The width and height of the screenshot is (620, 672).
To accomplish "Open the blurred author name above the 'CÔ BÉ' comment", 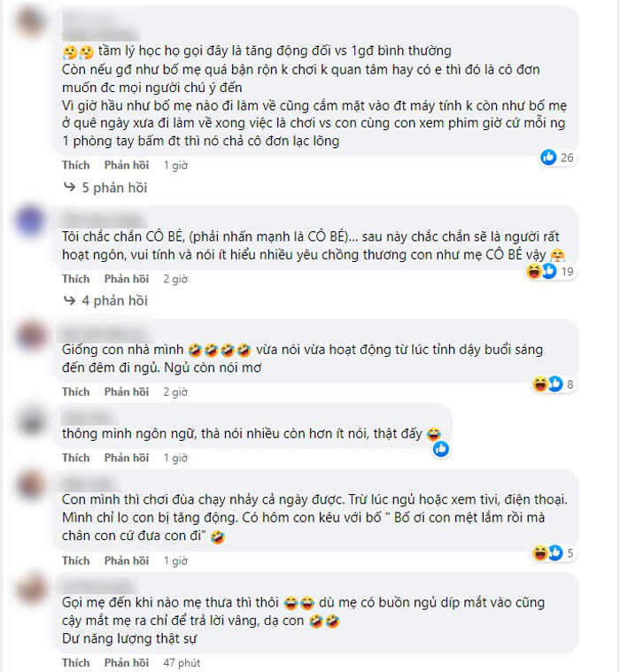I will click(105, 220).
